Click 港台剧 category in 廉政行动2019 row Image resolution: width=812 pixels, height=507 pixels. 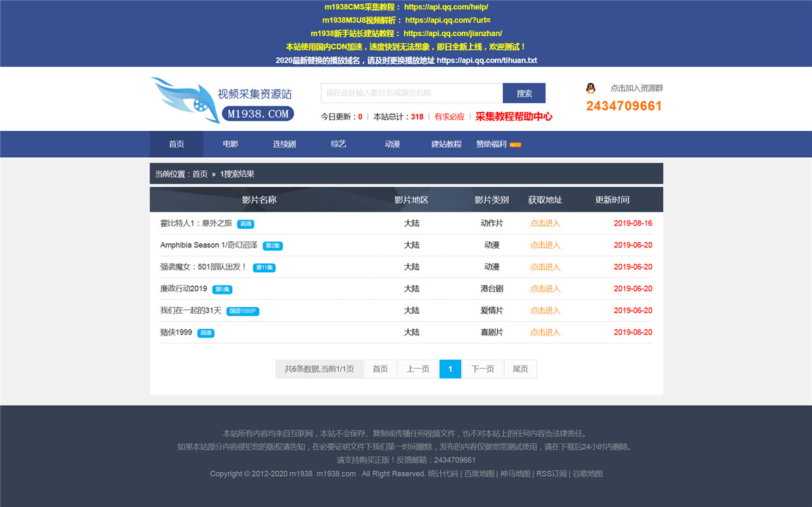(492, 289)
